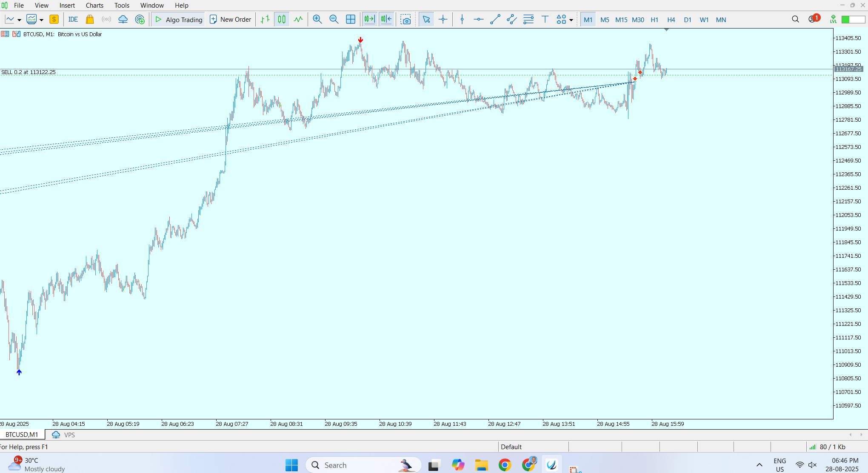This screenshot has width=868, height=473.
Task: Draw a trendline with the toolbar tool
Action: pos(495,20)
